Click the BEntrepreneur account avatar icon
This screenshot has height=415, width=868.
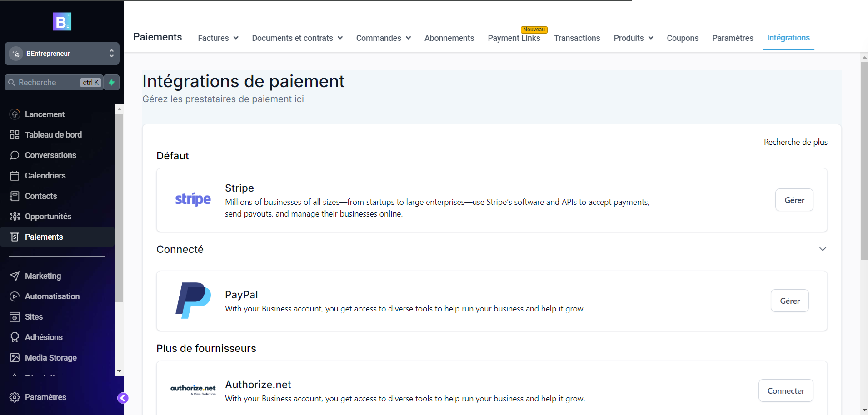pyautogui.click(x=16, y=54)
